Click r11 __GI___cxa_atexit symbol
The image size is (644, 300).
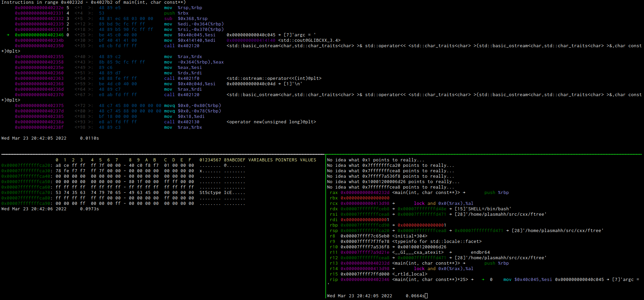click(418, 252)
